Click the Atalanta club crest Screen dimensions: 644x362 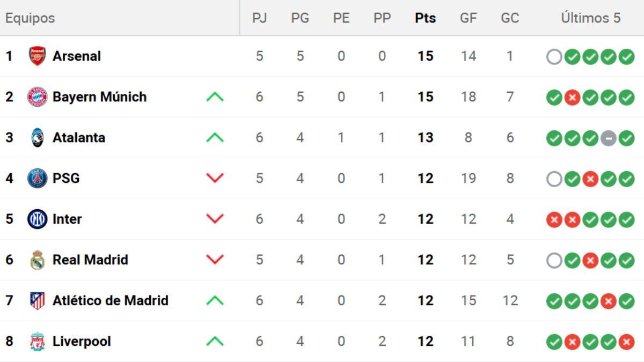point(37,138)
